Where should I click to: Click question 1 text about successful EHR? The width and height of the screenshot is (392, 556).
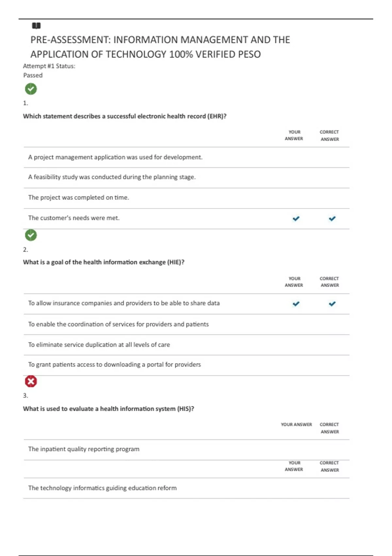(x=125, y=116)
